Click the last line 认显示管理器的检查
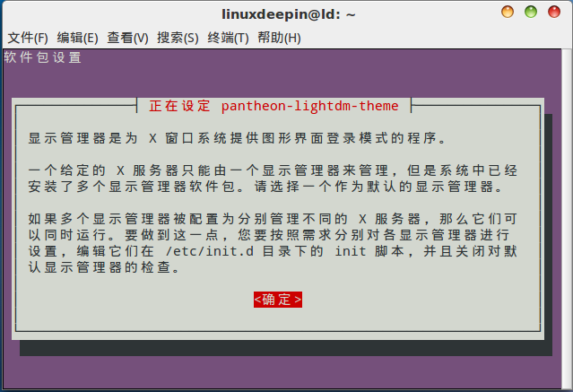Screen dimensions: 573x392 point(104,267)
